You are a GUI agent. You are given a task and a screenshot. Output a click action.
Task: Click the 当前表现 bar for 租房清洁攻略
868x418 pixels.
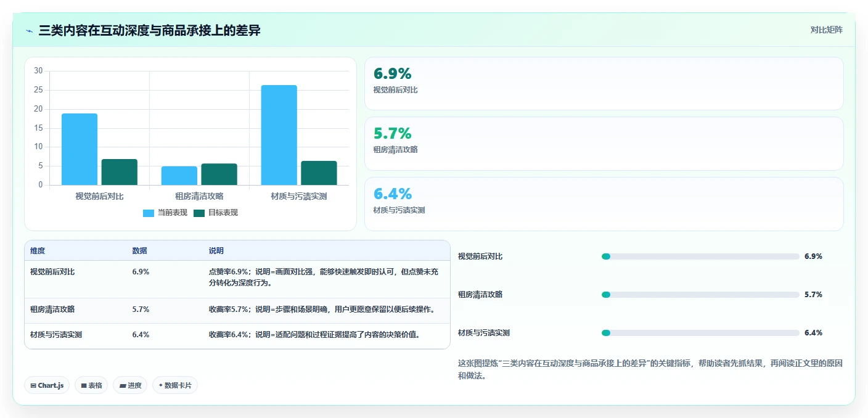click(x=179, y=176)
